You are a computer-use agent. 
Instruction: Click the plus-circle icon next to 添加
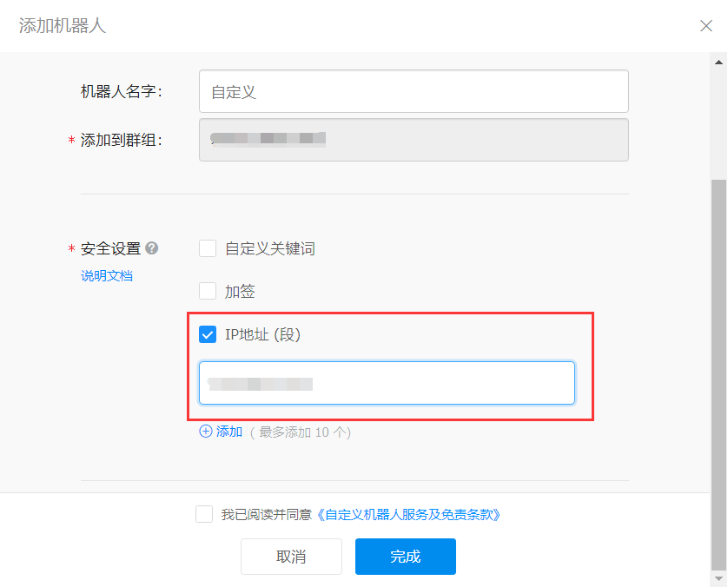coord(206,432)
